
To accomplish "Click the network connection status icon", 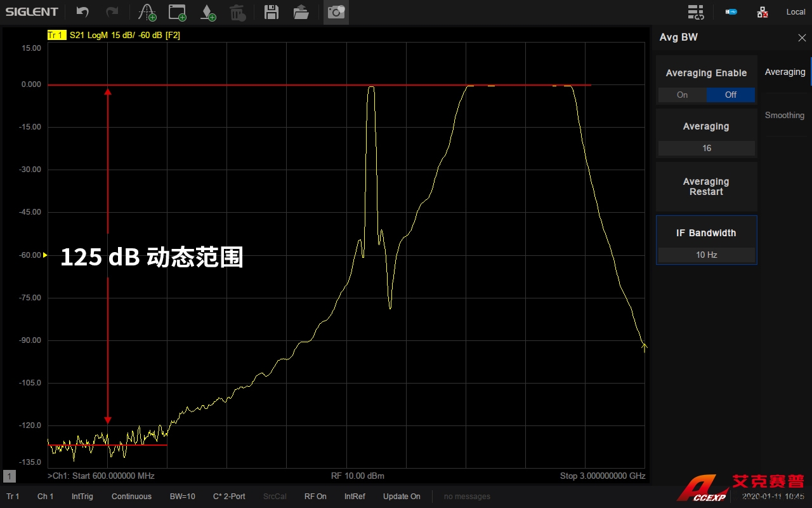I will coord(763,12).
